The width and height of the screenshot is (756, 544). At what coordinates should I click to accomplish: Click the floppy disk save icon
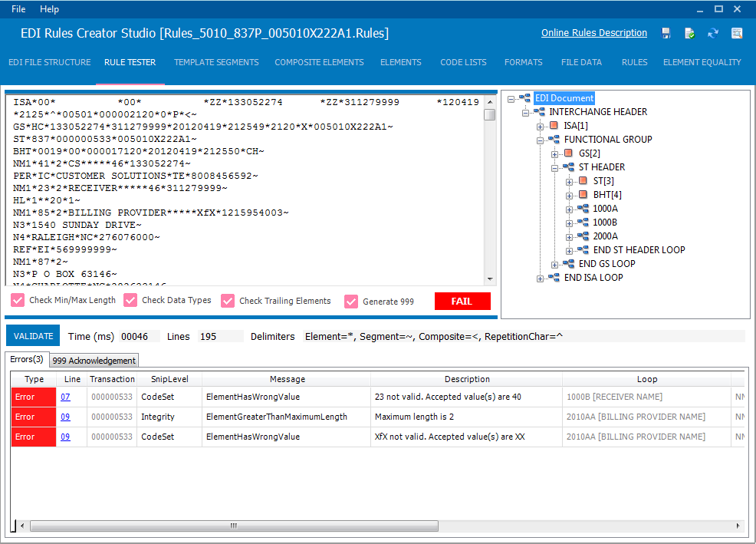[666, 33]
